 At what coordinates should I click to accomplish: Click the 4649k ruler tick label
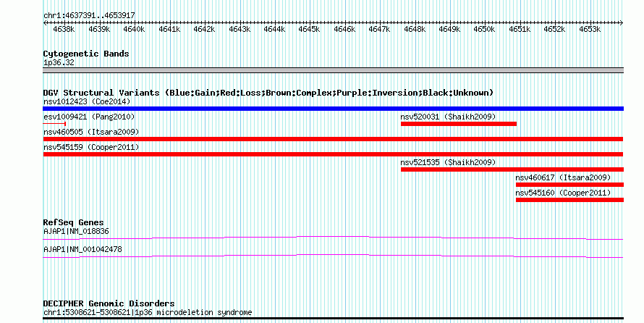pyautogui.click(x=449, y=30)
